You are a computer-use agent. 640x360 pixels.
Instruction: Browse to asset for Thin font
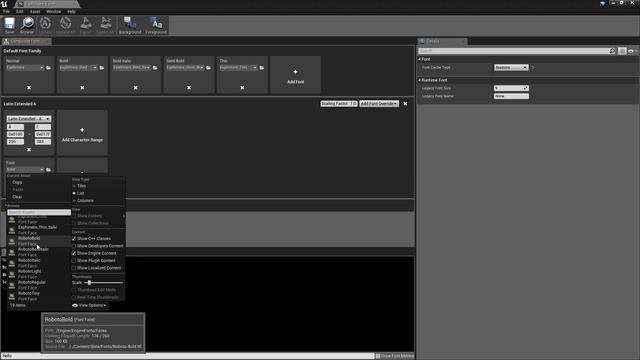coord(262,68)
